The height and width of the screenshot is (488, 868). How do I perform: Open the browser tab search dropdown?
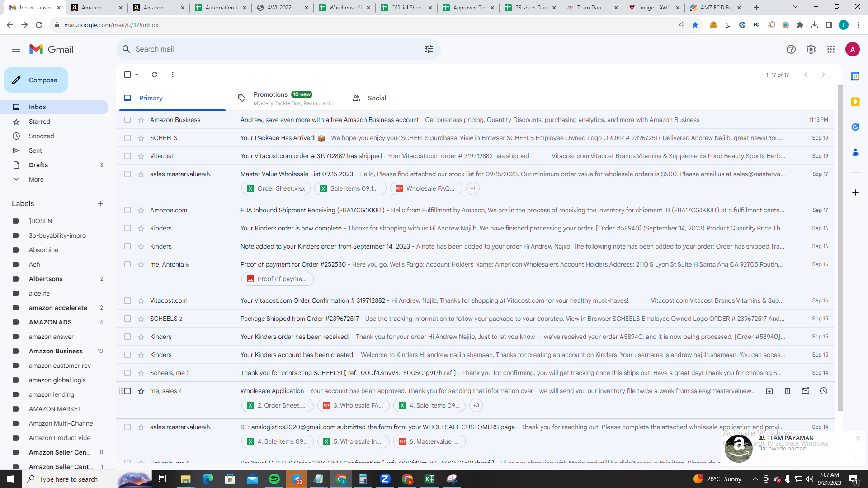pyautogui.click(x=795, y=7)
